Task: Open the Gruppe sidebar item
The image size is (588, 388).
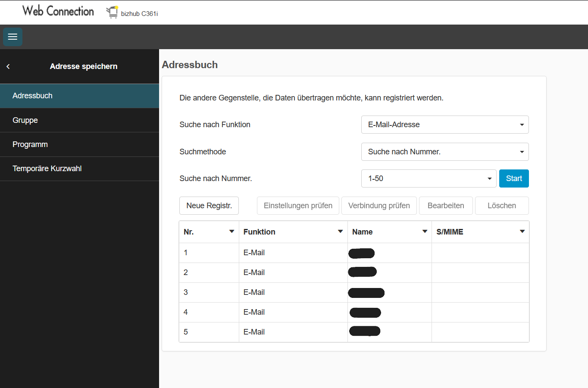Action: pos(79,120)
